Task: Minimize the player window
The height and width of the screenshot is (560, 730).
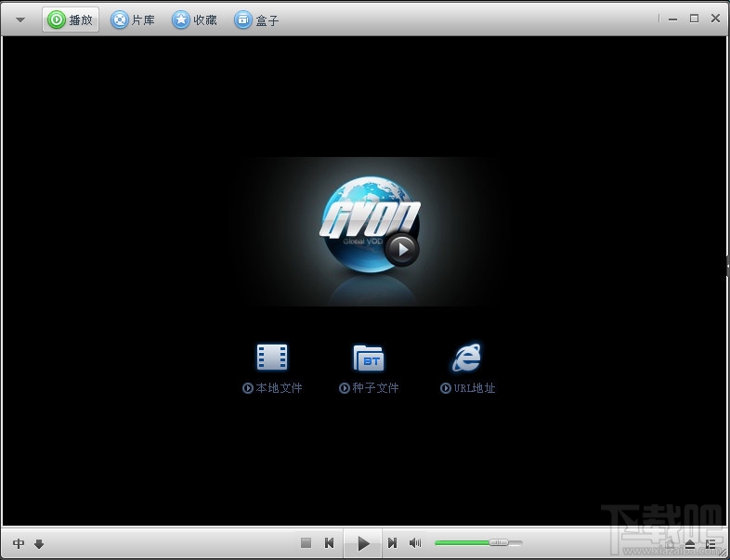Action: pos(672,20)
